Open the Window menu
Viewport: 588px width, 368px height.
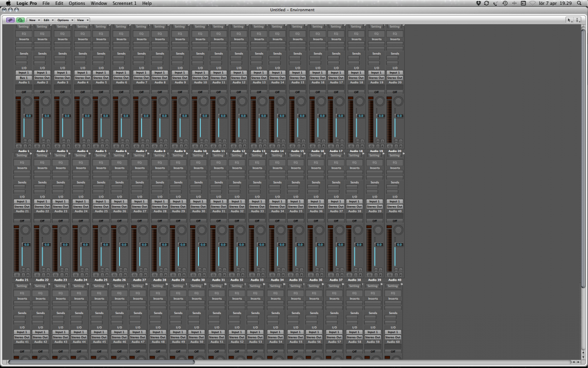pyautogui.click(x=98, y=3)
